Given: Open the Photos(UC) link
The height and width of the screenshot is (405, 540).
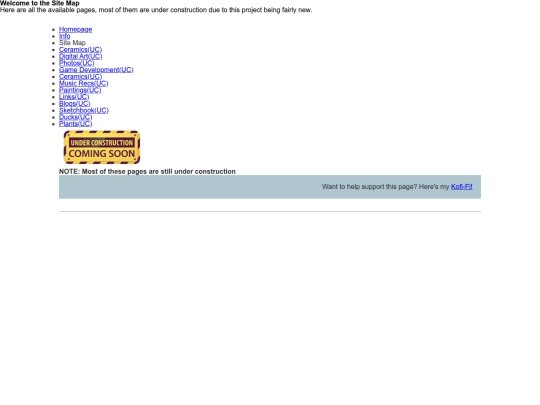Looking at the screenshot, I should [76, 63].
